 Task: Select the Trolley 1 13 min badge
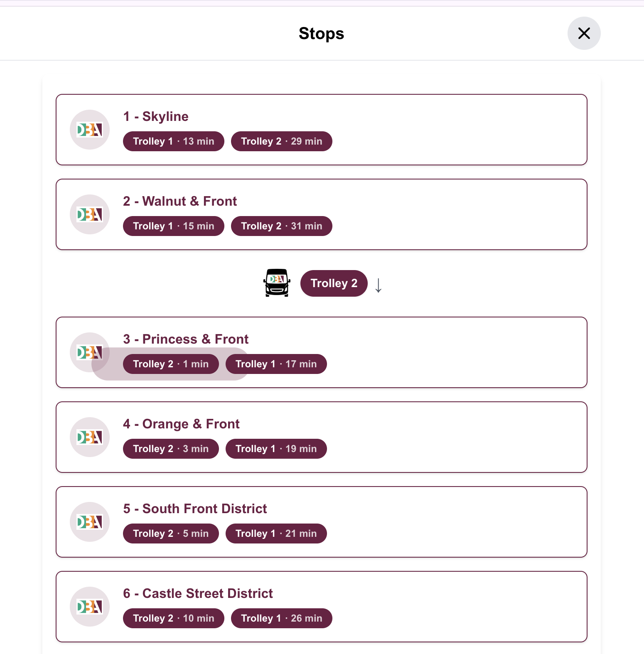point(173,141)
